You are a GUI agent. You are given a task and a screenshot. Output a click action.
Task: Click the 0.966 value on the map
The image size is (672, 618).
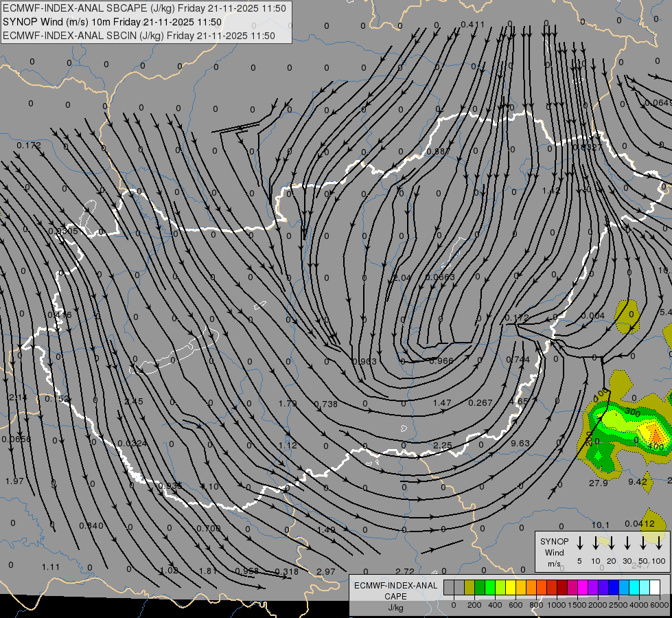click(441, 360)
